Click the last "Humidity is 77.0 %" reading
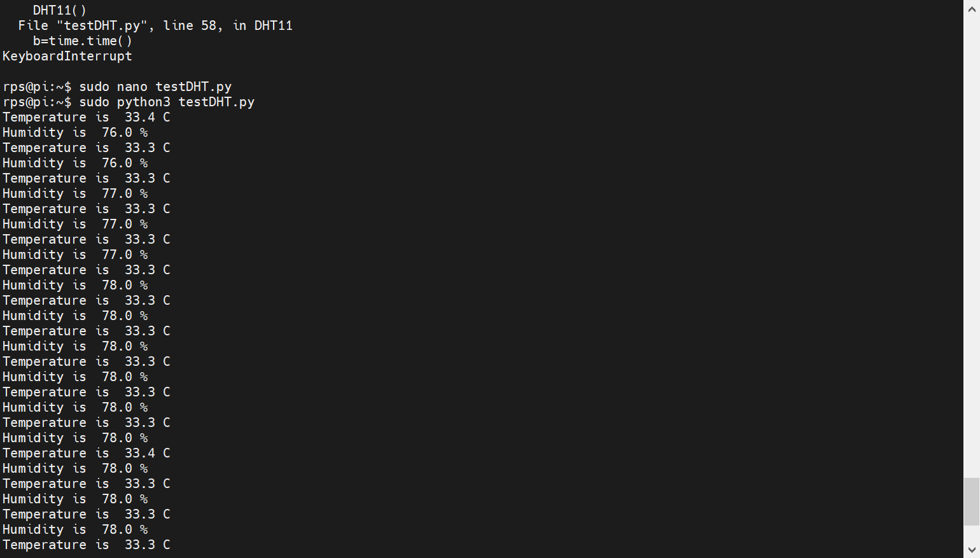 point(75,255)
